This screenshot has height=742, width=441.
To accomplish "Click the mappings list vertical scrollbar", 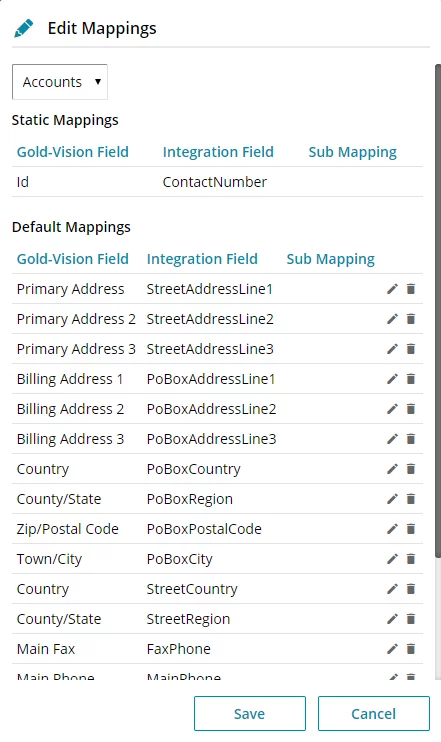I will 438,310.
